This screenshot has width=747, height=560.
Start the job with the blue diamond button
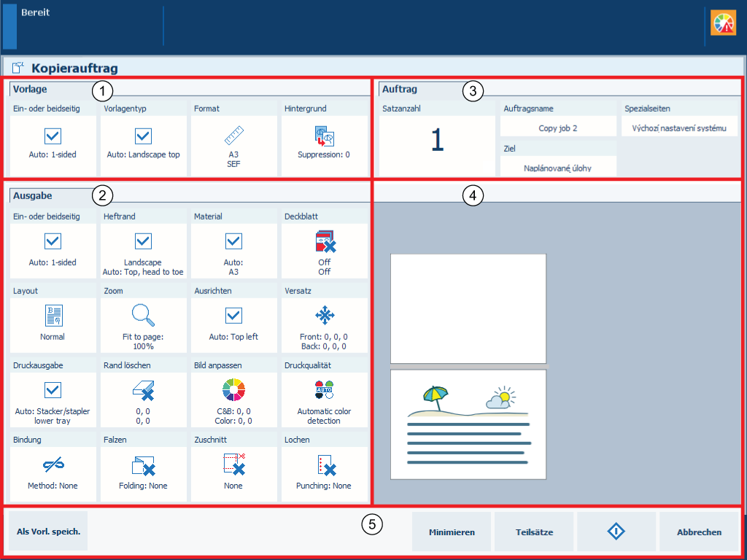(x=616, y=532)
